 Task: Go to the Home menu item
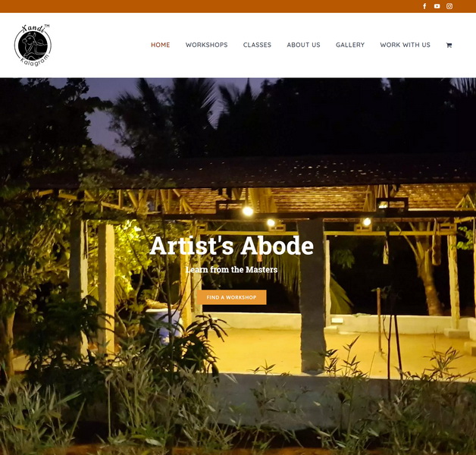[160, 45]
